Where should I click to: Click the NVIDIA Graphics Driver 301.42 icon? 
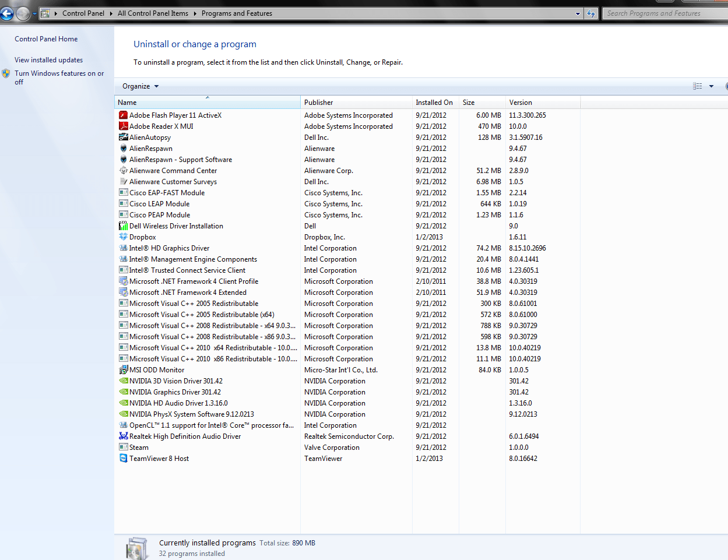123,392
